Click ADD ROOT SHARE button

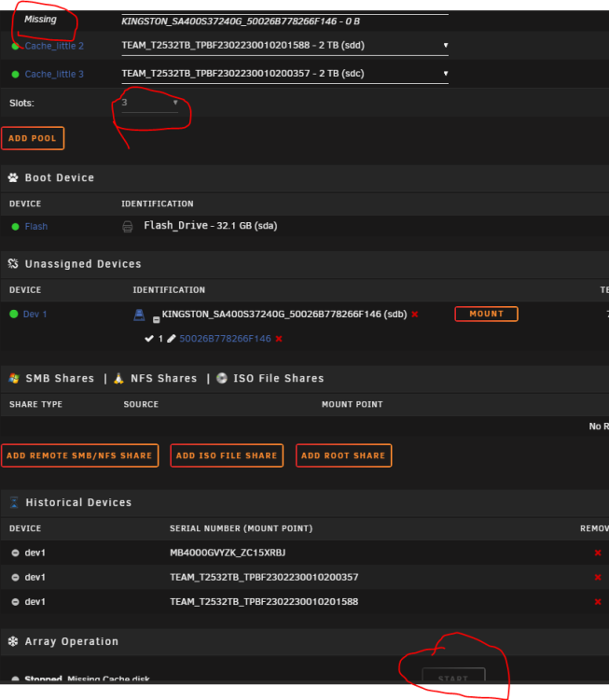click(x=343, y=455)
